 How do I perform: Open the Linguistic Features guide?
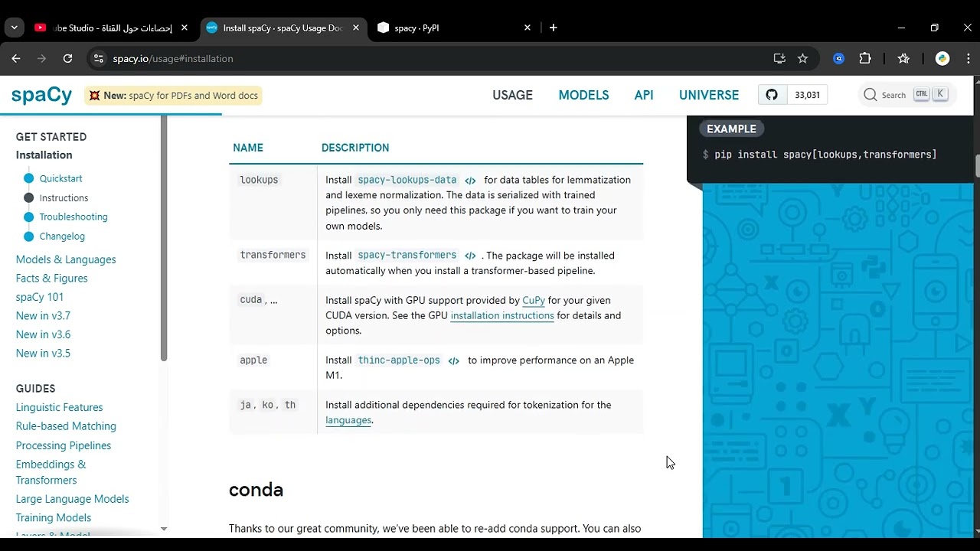point(59,408)
